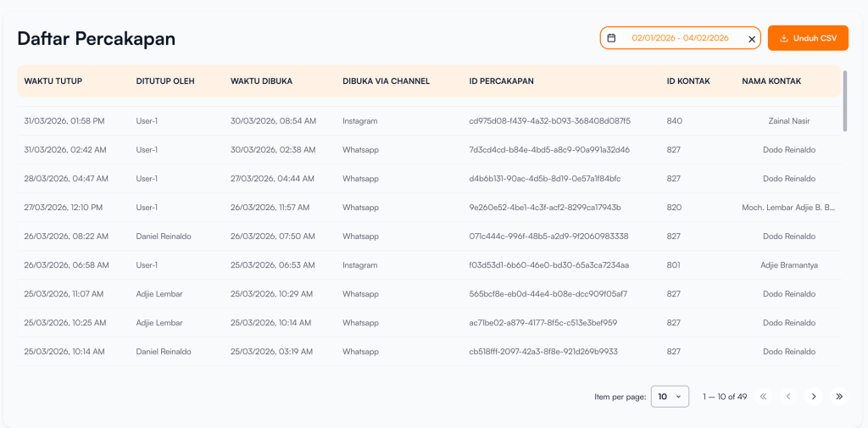Click the calendar icon in date filter
The image size is (868, 428).
[x=611, y=38]
